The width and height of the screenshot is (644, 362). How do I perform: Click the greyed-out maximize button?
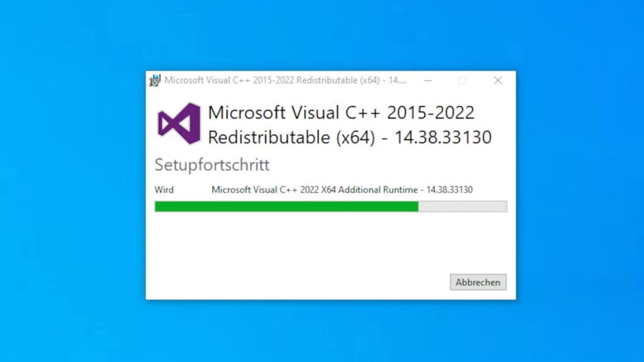coord(462,80)
